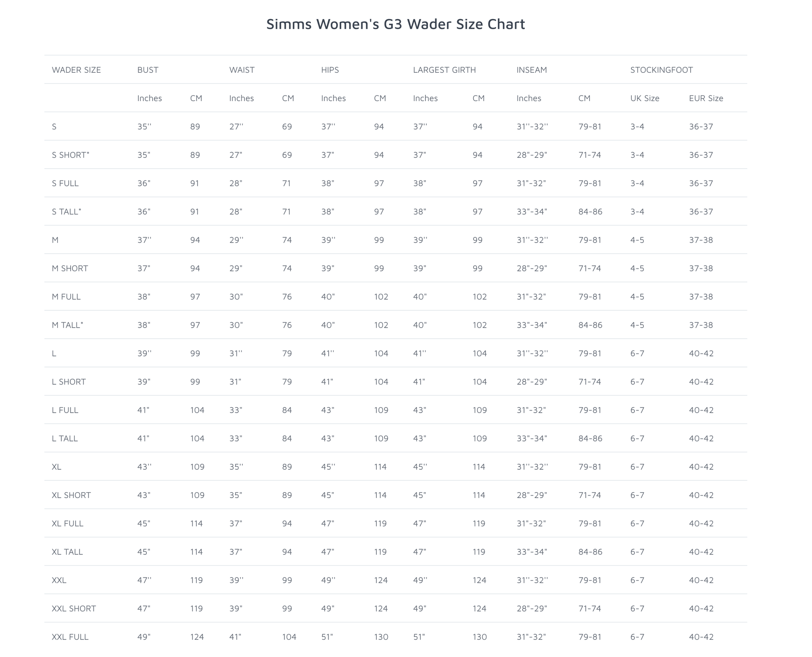
Task: Select the WADER SIZE column header
Action: tap(76, 70)
